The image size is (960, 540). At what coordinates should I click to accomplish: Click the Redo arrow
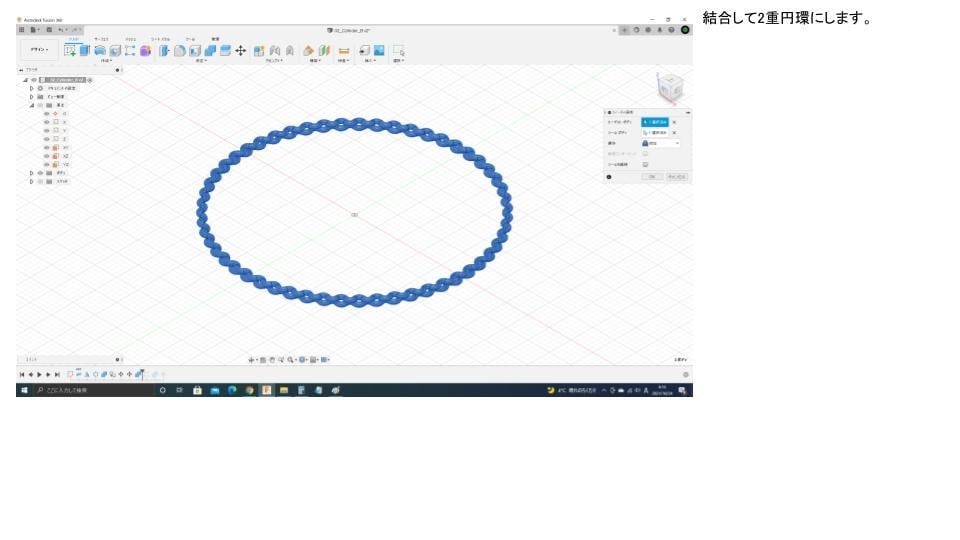75,30
